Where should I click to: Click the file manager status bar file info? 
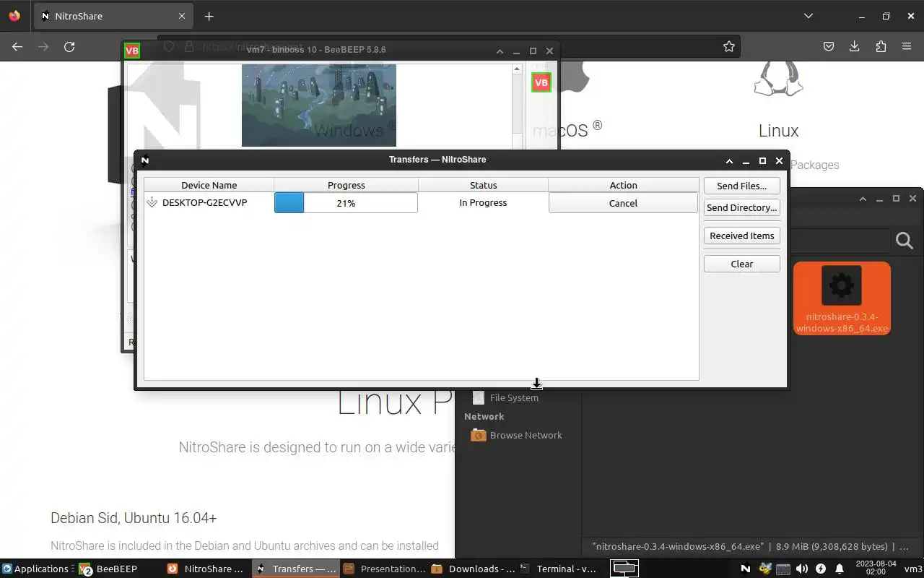[x=751, y=547]
